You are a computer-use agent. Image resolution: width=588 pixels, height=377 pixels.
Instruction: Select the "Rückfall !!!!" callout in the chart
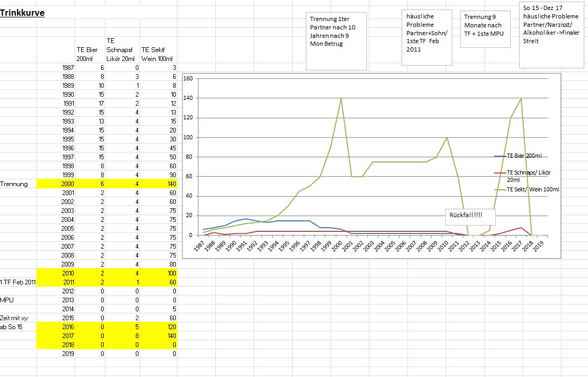tap(465, 216)
